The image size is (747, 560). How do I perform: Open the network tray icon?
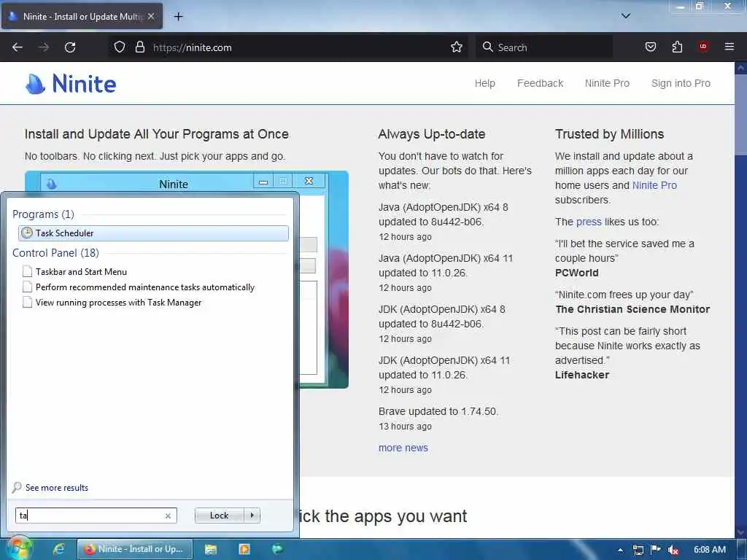(638, 550)
